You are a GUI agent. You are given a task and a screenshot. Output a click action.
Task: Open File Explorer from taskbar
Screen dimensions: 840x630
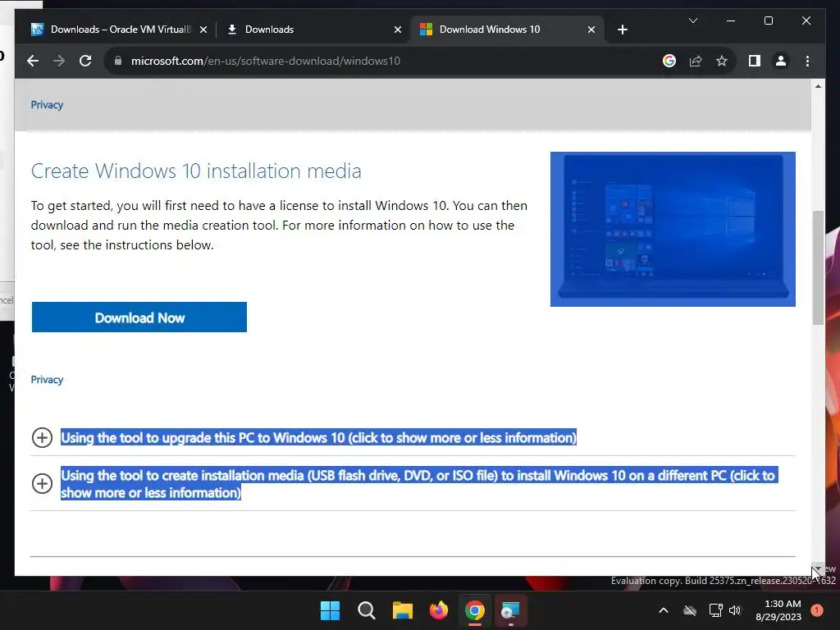point(402,610)
